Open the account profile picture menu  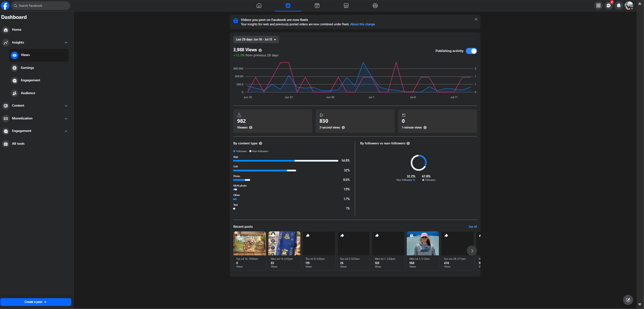coord(629,5)
